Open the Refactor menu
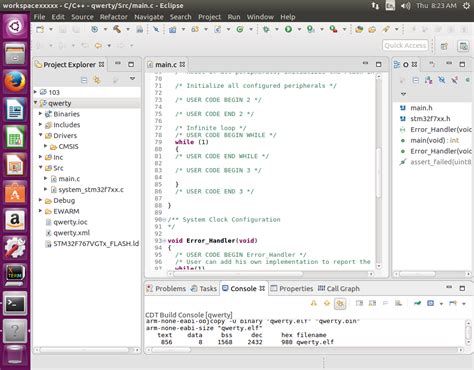474x370 pixels. click(114, 17)
